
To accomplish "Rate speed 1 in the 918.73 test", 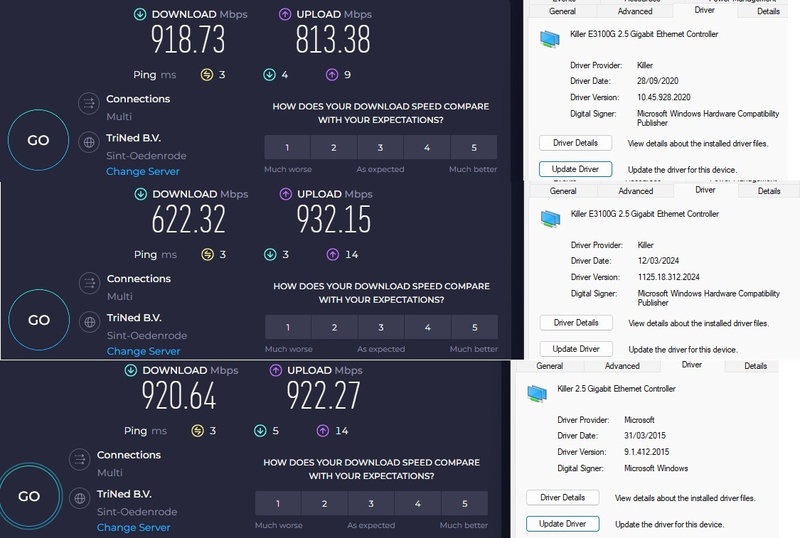I will pos(287,148).
